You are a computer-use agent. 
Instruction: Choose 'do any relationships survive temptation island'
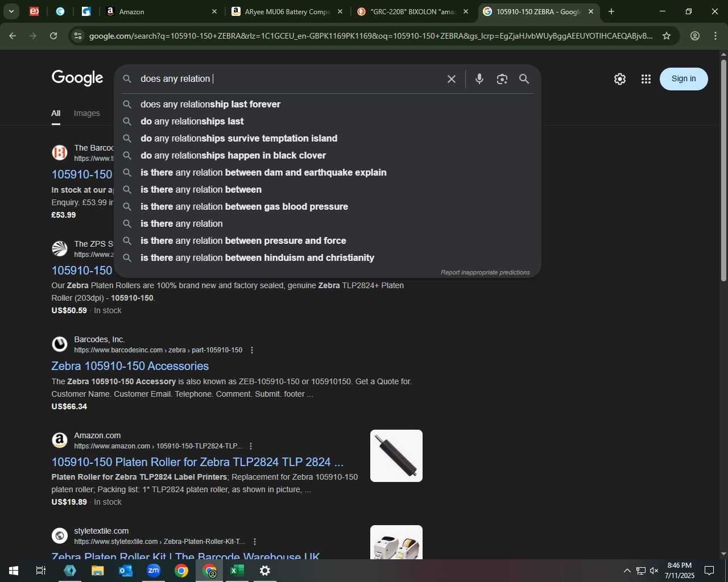click(328, 139)
